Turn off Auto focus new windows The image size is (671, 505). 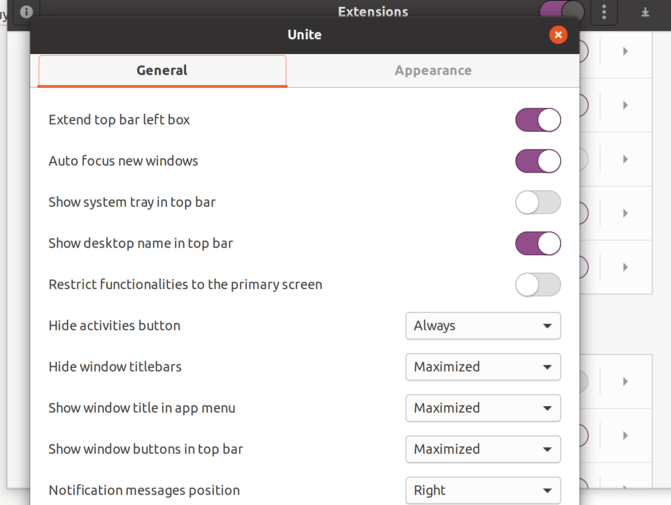click(x=538, y=161)
